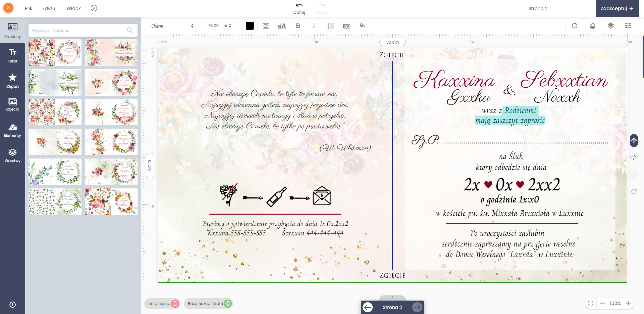Click the 100% zoom value
The image size is (644, 314).
615,303
